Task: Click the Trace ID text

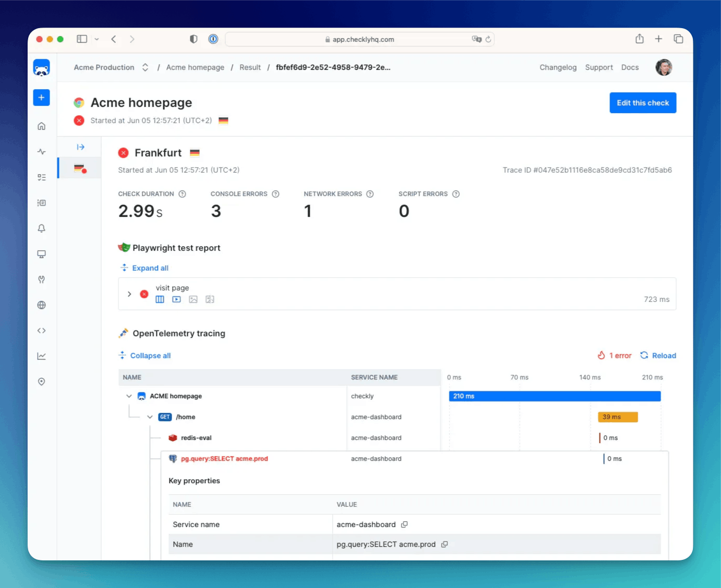Action: (x=587, y=170)
